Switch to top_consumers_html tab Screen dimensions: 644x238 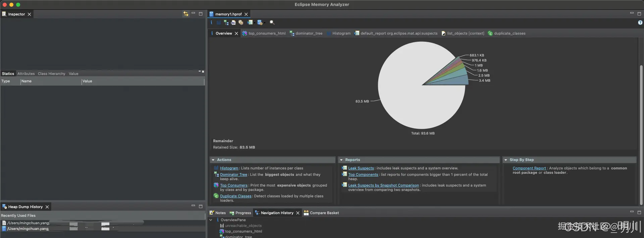coord(264,33)
